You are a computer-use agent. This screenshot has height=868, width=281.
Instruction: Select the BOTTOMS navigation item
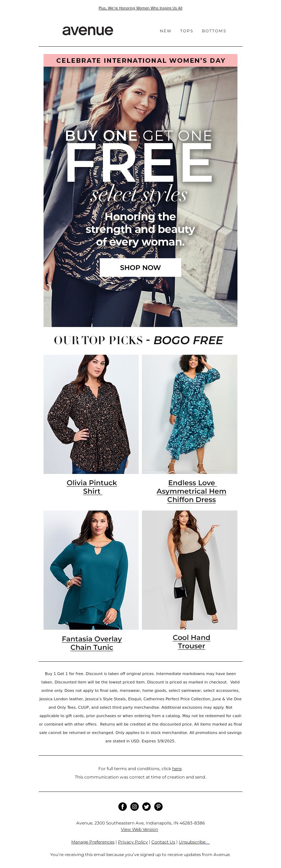(x=214, y=31)
